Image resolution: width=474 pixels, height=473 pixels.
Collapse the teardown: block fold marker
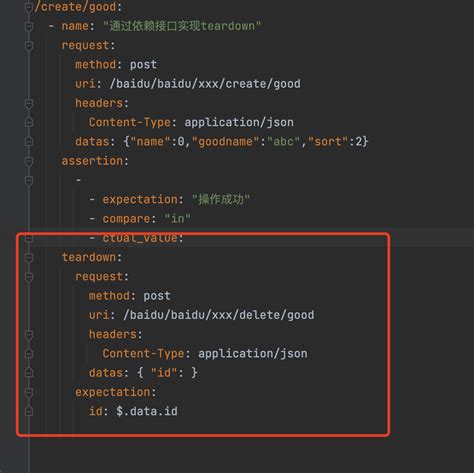click(29, 258)
